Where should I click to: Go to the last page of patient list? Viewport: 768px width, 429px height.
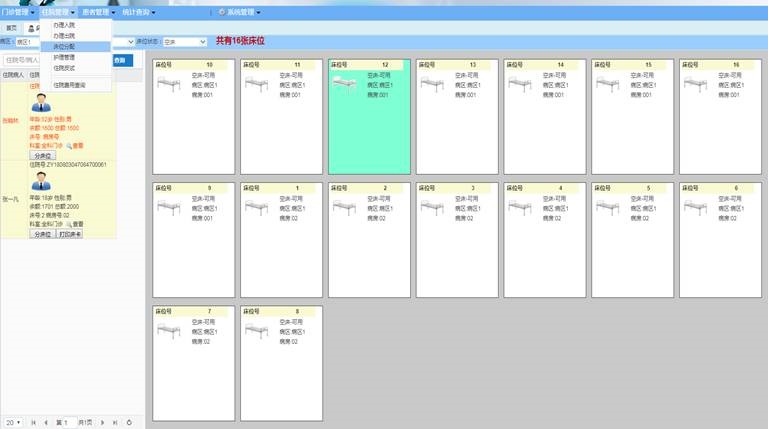point(115,422)
